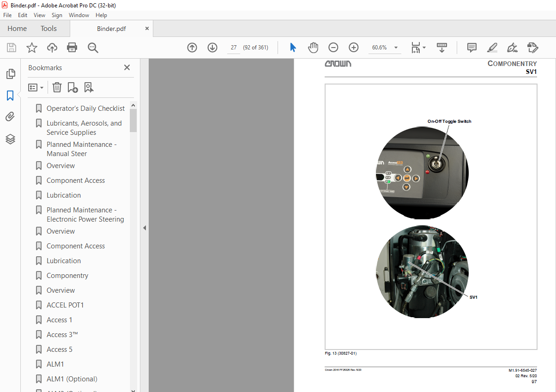Select the Access 1 bookmark
This screenshot has width=556, height=392.
pos(59,320)
